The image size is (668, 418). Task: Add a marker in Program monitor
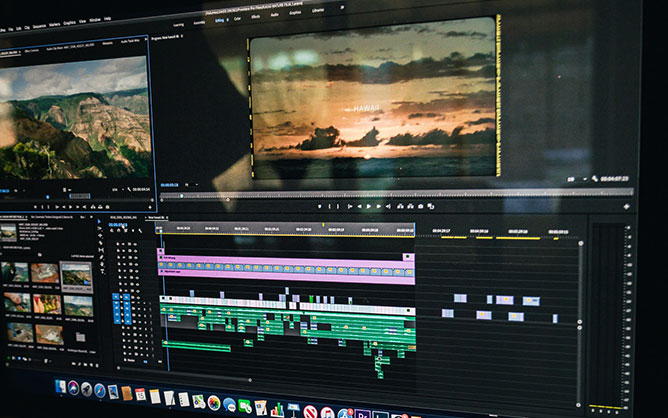(320, 206)
